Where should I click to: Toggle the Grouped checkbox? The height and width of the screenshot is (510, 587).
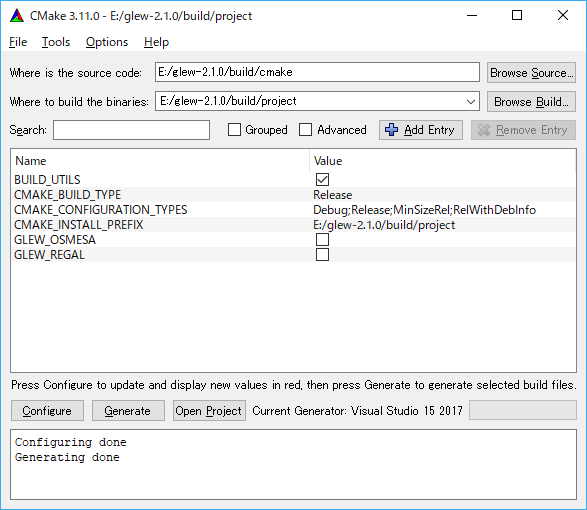point(234,130)
